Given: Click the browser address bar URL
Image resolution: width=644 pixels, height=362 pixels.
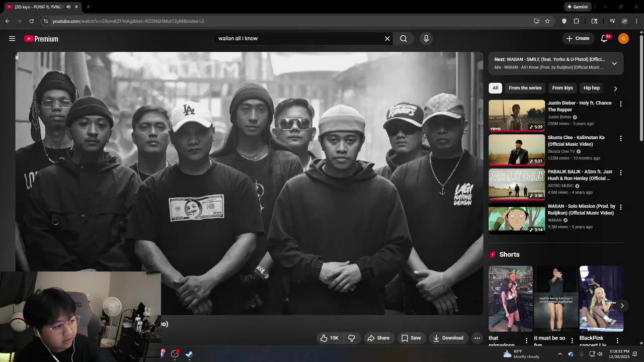Looking at the screenshot, I should (128, 21).
